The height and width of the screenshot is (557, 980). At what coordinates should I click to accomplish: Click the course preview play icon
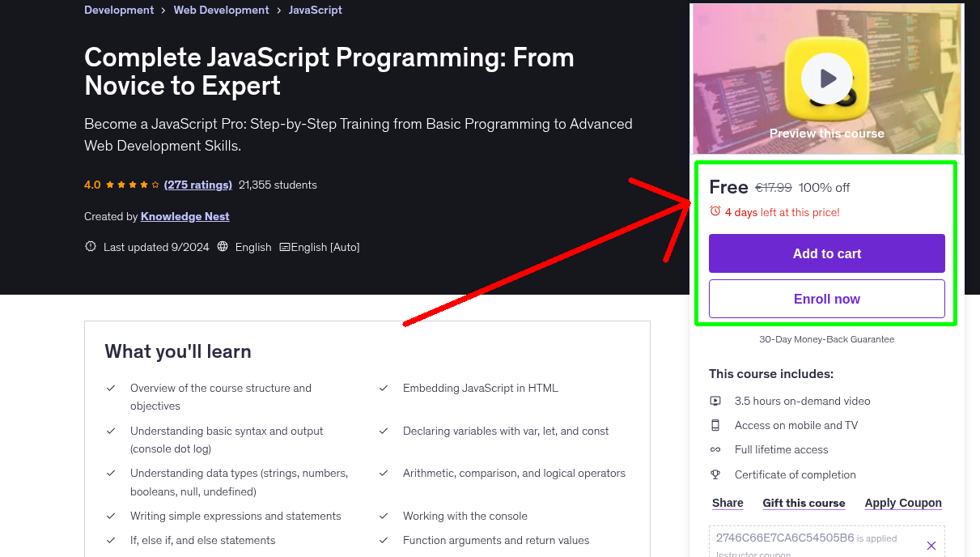point(826,79)
